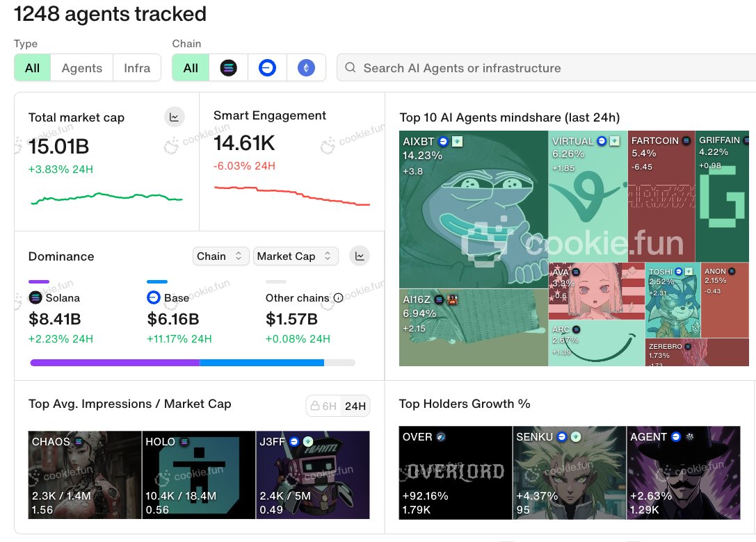Viewport: 756px width, 542px height.
Task: Click the Base badge on TOSHI
Action: pyautogui.click(x=678, y=272)
